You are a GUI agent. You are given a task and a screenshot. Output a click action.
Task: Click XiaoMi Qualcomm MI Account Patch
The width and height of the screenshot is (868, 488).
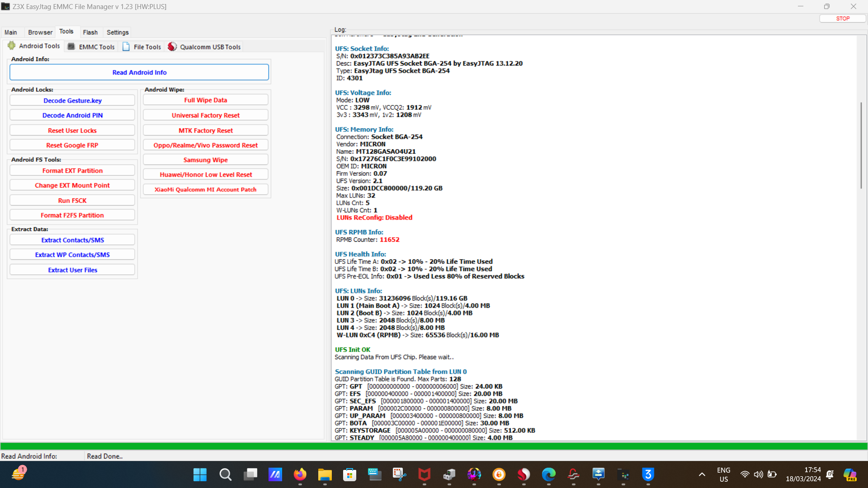point(206,189)
